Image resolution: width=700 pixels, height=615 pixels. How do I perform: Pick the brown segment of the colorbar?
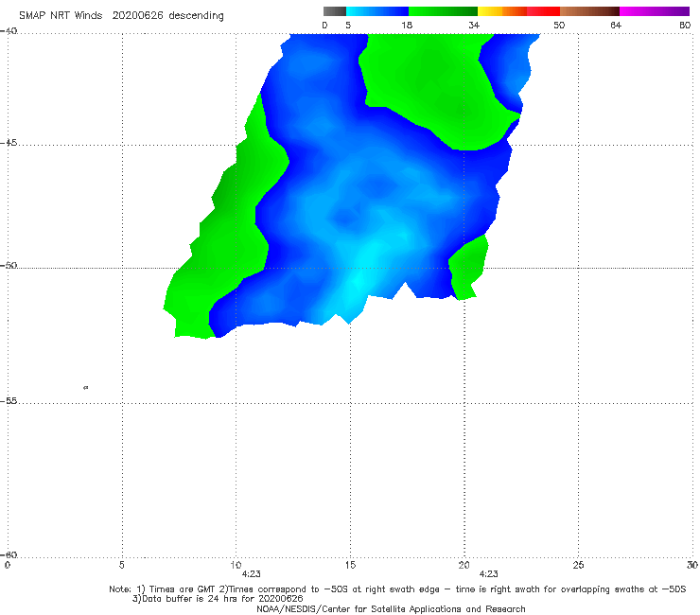pos(589,11)
